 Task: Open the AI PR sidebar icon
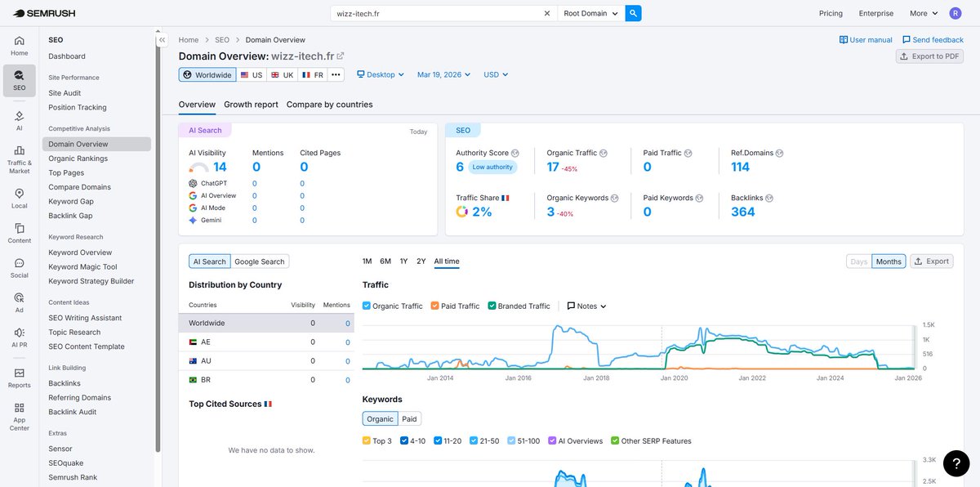[19, 337]
